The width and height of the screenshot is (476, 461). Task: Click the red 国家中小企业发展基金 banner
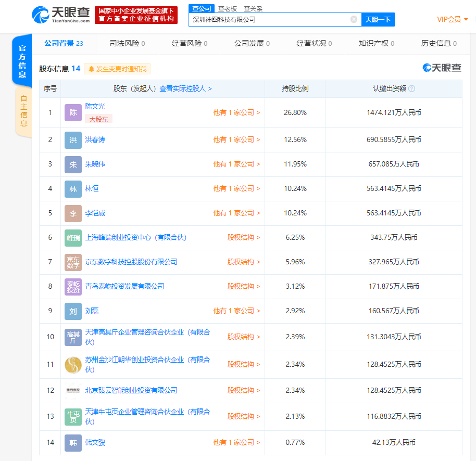pyautogui.click(x=136, y=15)
